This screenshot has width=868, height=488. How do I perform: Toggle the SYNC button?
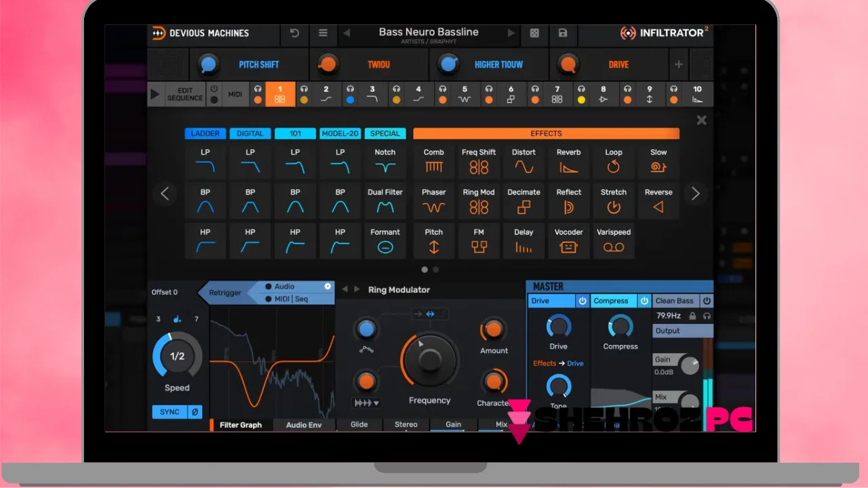point(170,412)
